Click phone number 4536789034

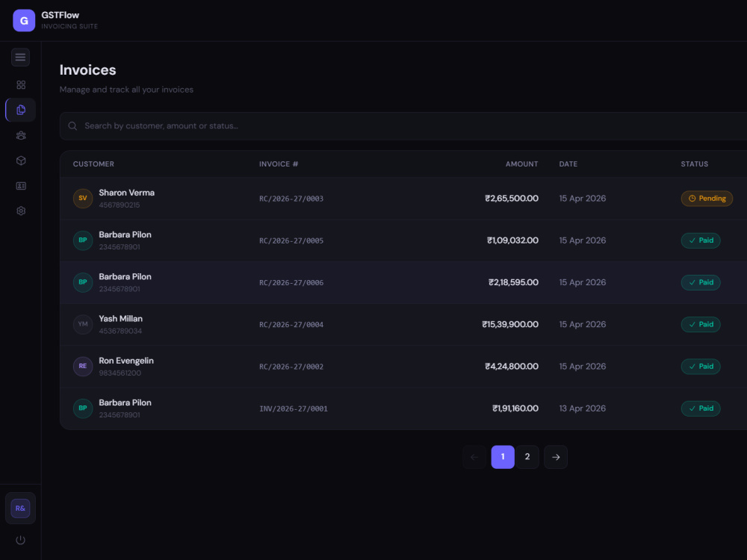pyautogui.click(x=120, y=331)
